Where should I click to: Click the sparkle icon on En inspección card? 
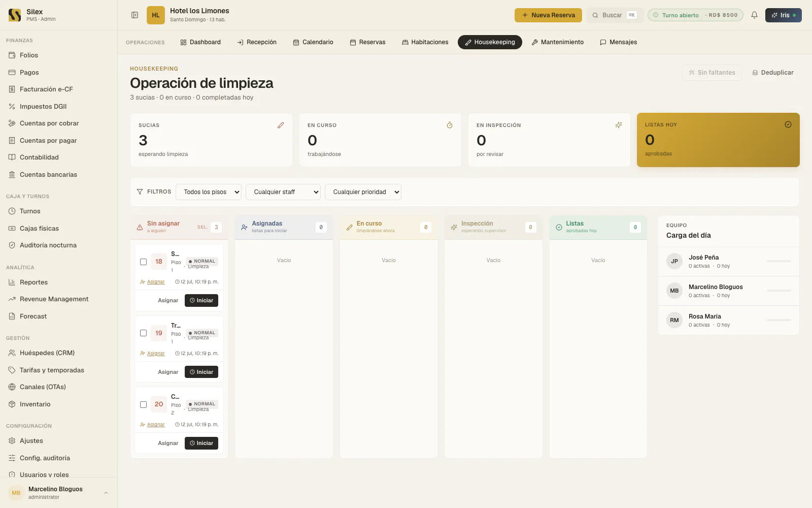[619, 125]
